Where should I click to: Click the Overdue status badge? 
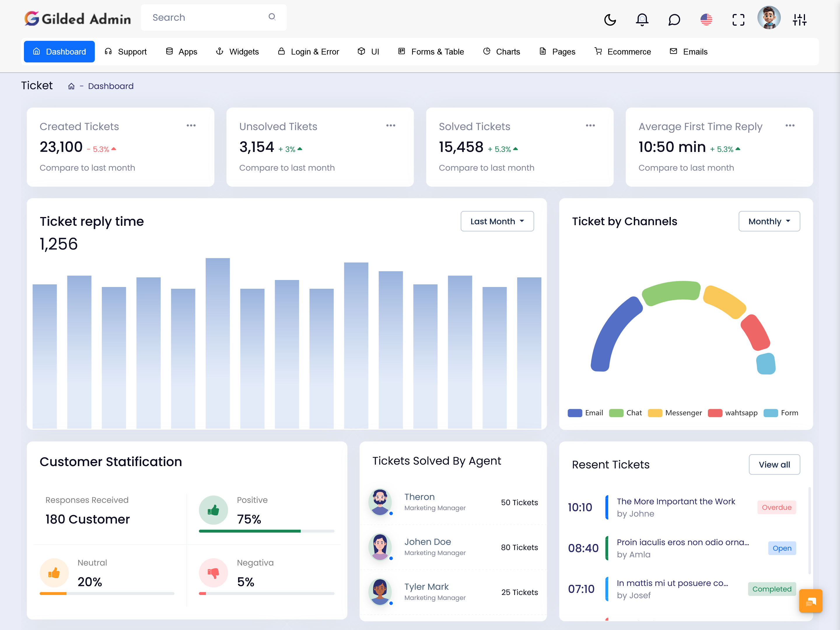tap(777, 507)
